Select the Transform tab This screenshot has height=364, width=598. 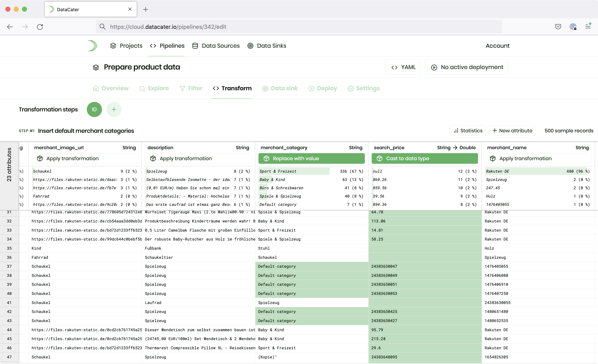pyautogui.click(x=237, y=88)
